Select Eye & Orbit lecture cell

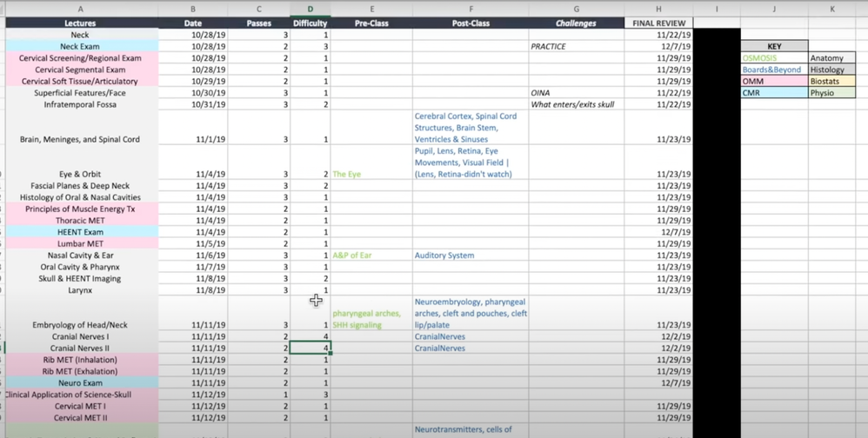pos(81,163)
